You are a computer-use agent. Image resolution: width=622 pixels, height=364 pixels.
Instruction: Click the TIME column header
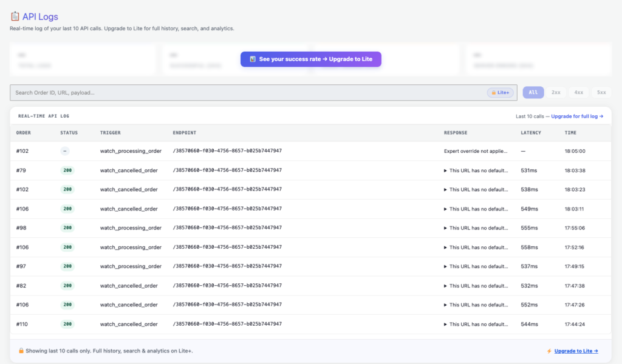[x=570, y=133]
